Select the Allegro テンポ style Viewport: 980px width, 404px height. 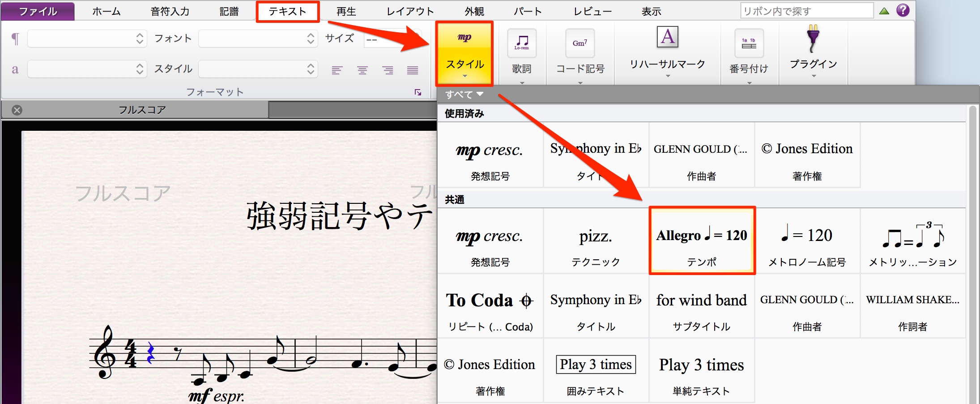[701, 241]
